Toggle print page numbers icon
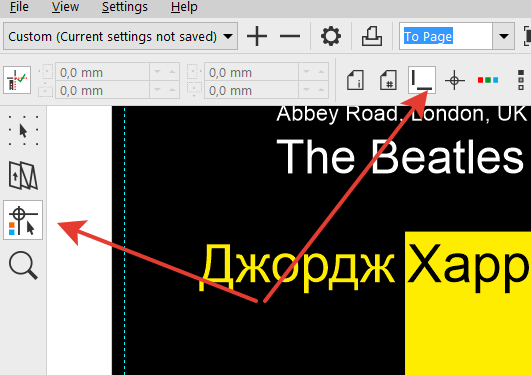This screenshot has width=531, height=375. [388, 80]
